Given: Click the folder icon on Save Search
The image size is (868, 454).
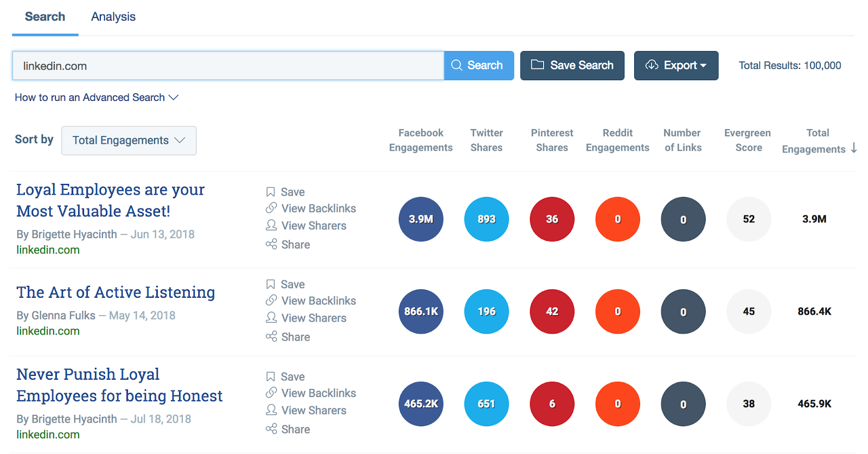Looking at the screenshot, I should [x=537, y=65].
